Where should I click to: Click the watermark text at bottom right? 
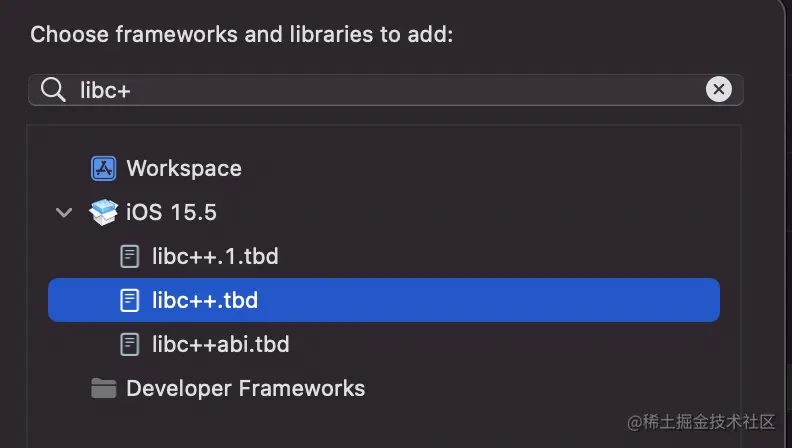(x=701, y=422)
